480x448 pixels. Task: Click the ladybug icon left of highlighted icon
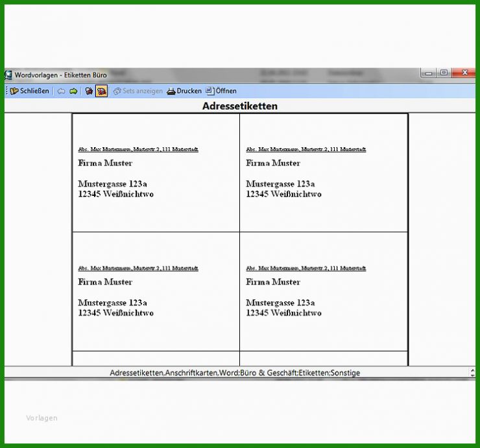tap(89, 91)
